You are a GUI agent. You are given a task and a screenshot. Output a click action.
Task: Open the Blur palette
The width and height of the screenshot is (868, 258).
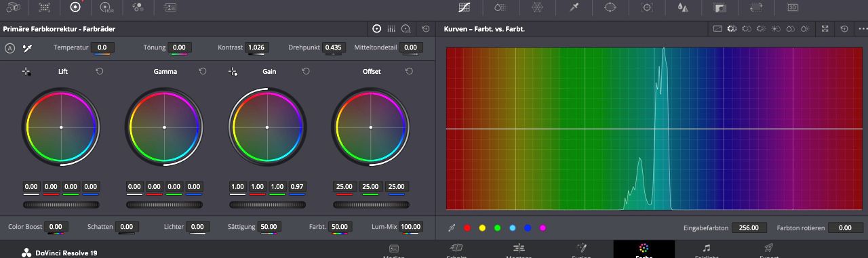683,7
